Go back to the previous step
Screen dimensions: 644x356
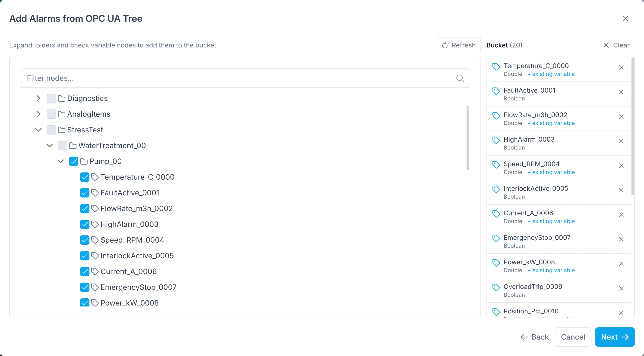(534, 337)
